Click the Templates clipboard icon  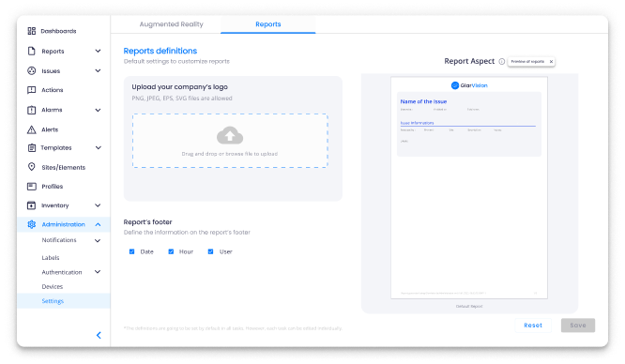tap(32, 148)
